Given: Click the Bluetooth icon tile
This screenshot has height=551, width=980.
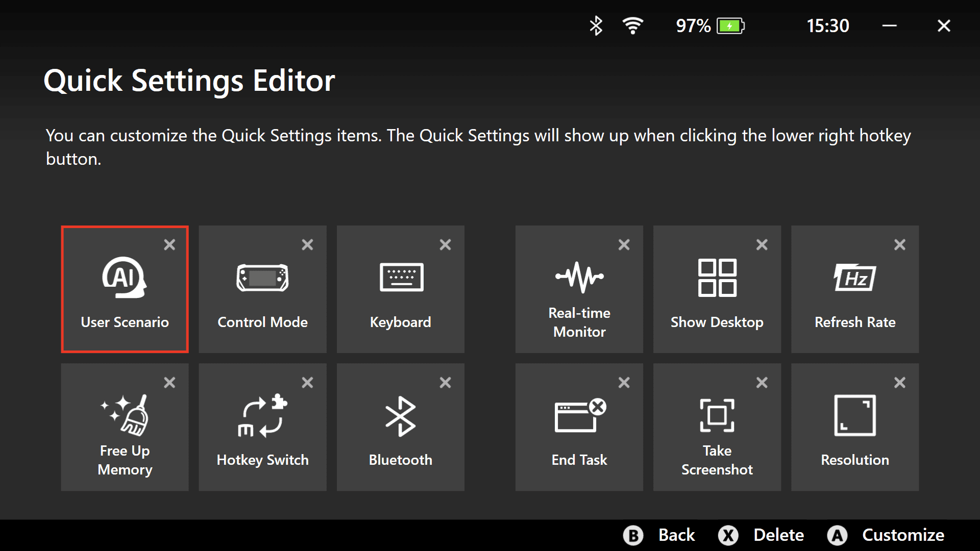Looking at the screenshot, I should click(400, 428).
